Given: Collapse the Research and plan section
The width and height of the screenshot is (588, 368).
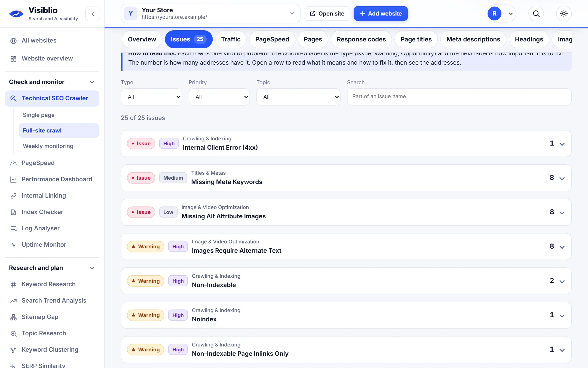Looking at the screenshot, I should click(x=52, y=268).
